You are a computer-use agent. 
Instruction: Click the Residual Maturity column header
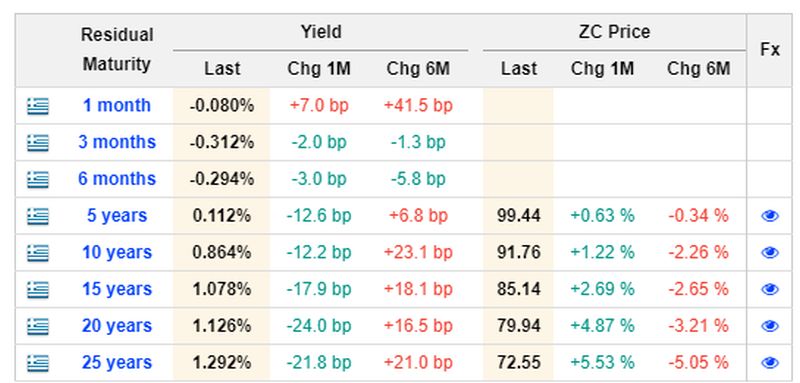pos(117,50)
